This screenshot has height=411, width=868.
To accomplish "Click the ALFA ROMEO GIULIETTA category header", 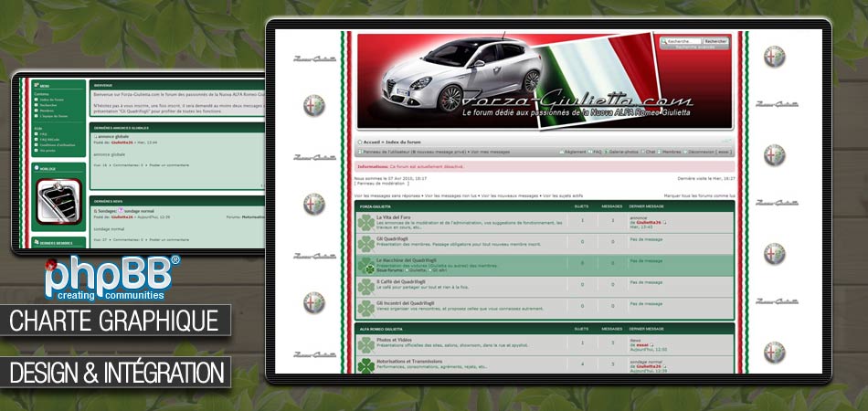I will pos(381,329).
